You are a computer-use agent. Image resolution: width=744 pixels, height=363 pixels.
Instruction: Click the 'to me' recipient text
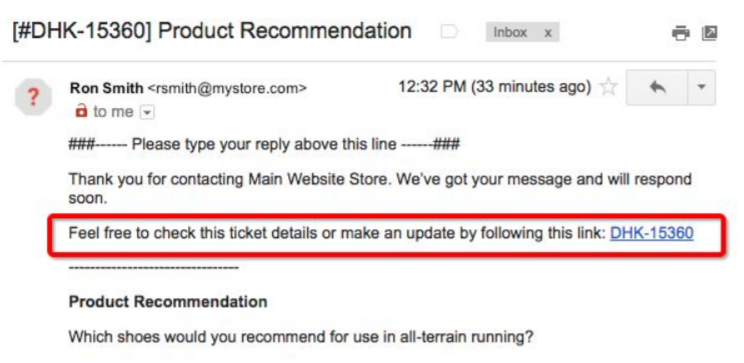click(x=113, y=112)
